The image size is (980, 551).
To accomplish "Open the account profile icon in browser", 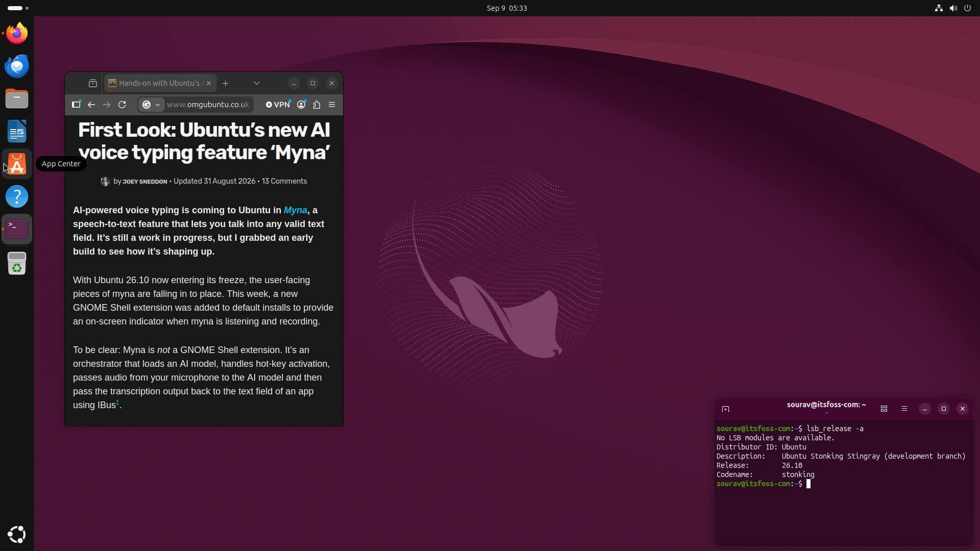I will (x=301, y=105).
